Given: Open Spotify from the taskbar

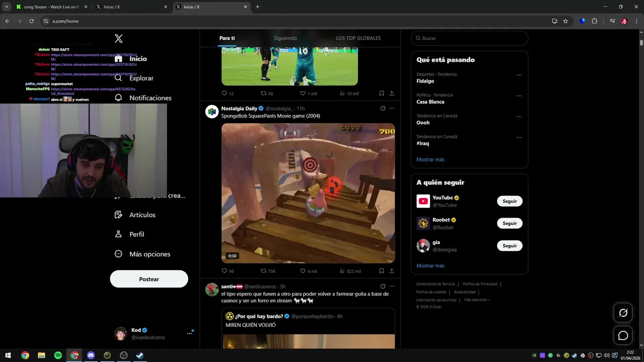Looking at the screenshot, I should pyautogui.click(x=58, y=355).
